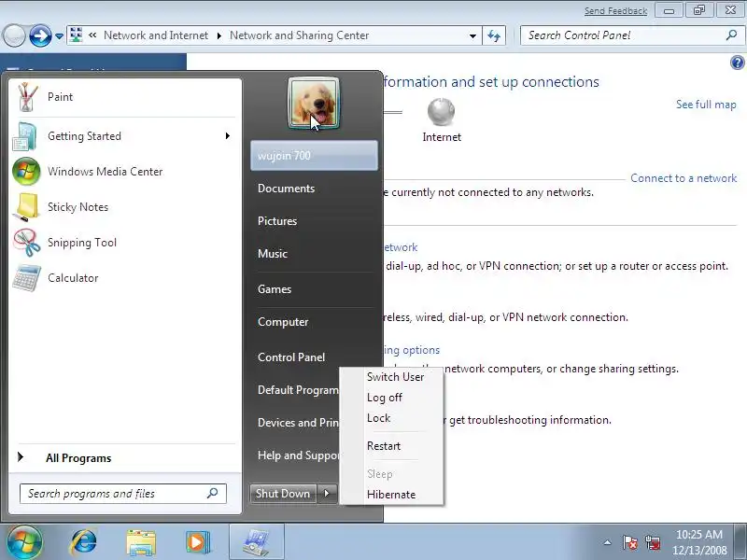Screen dimensions: 747x560
Task: Select the Control Panel taskbar button
Action: [x=257, y=542]
